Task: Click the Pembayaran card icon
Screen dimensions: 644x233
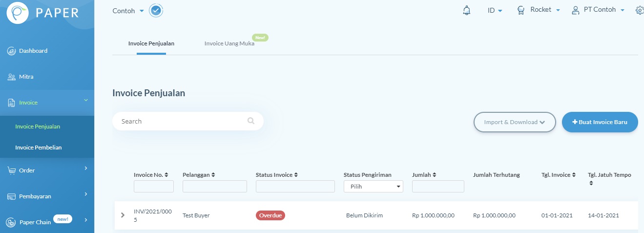Action: pos(12,196)
